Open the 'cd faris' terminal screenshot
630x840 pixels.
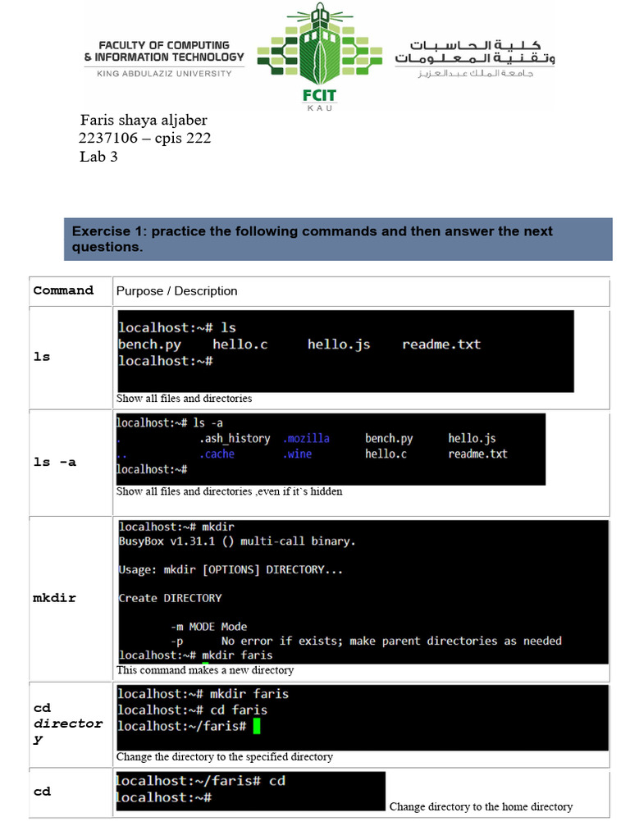363,717
